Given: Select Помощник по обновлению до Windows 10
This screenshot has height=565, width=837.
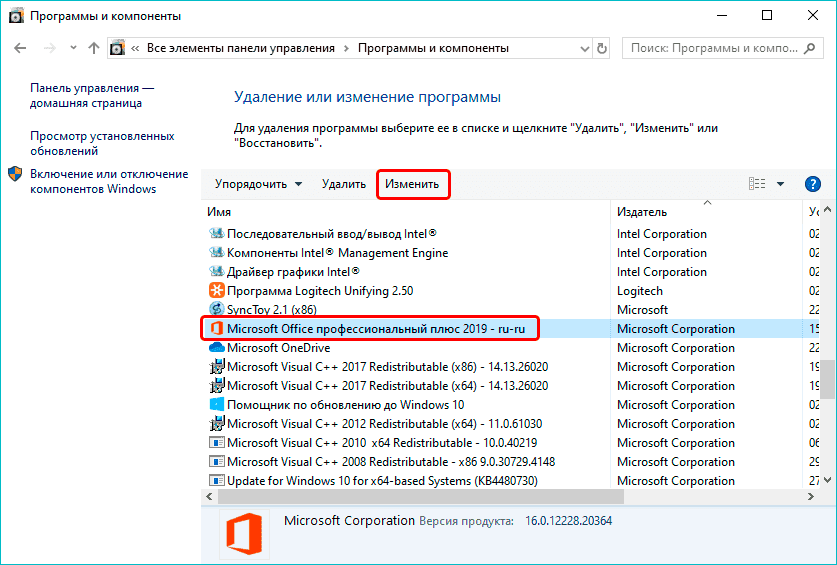Looking at the screenshot, I should click(x=345, y=405).
